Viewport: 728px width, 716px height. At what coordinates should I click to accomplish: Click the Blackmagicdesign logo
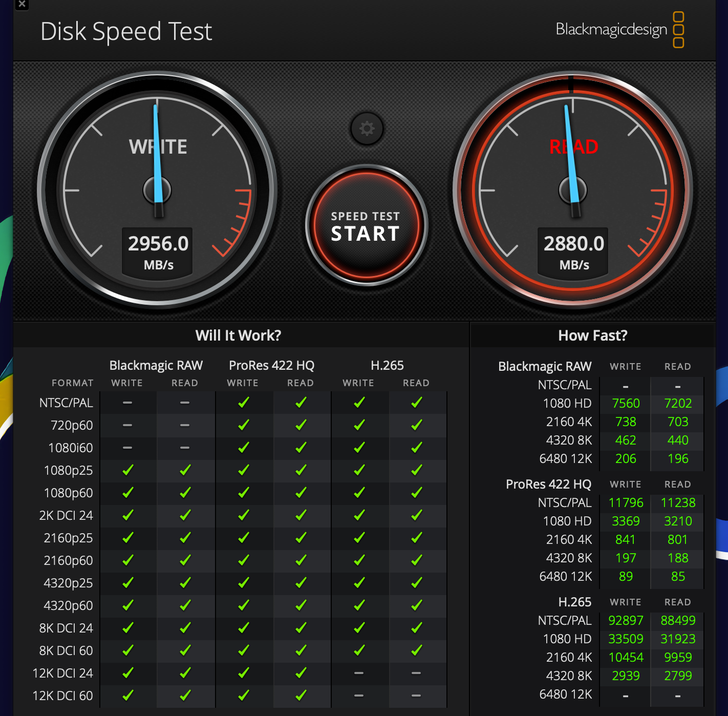coord(619,30)
